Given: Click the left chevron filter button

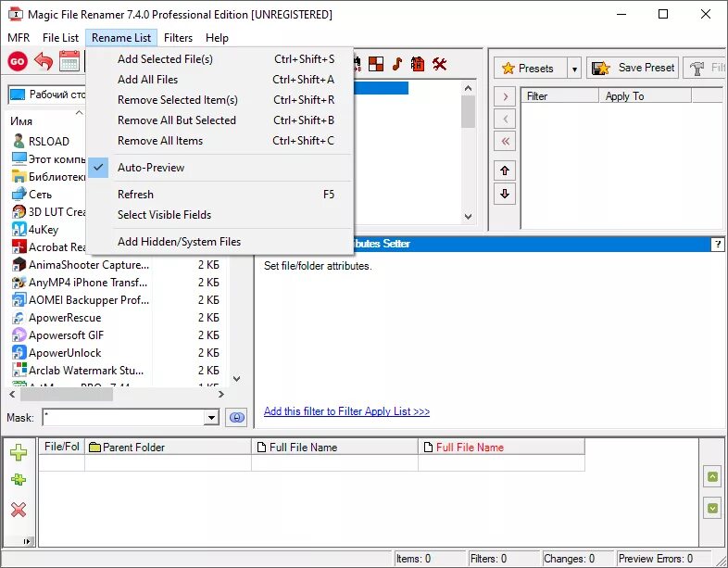Looking at the screenshot, I should pyautogui.click(x=505, y=119).
